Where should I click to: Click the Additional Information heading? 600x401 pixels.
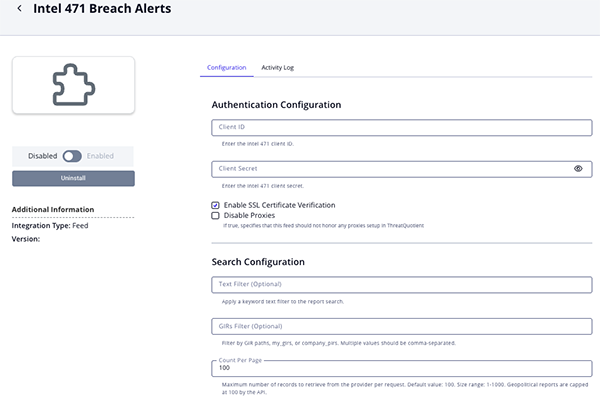[53, 210]
